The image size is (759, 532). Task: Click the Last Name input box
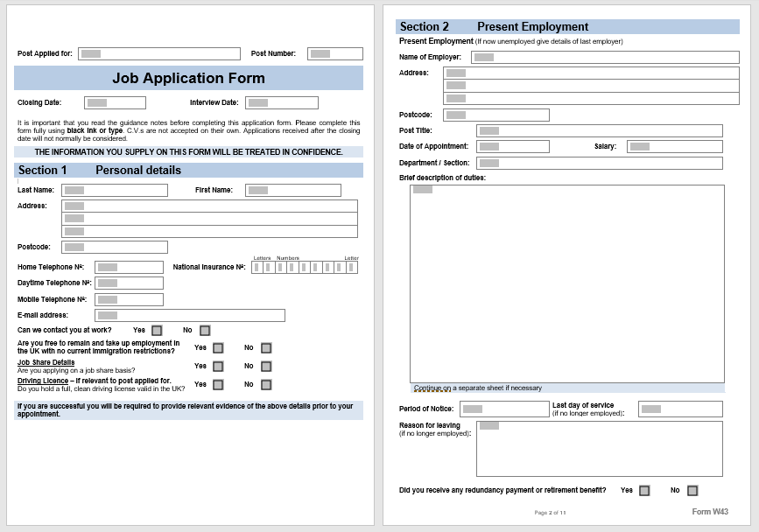pos(115,190)
